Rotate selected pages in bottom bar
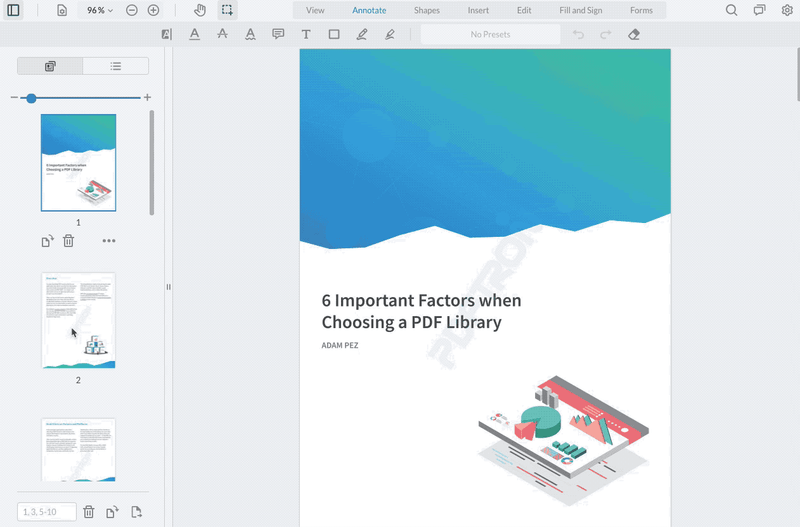The width and height of the screenshot is (800, 527). point(112,512)
